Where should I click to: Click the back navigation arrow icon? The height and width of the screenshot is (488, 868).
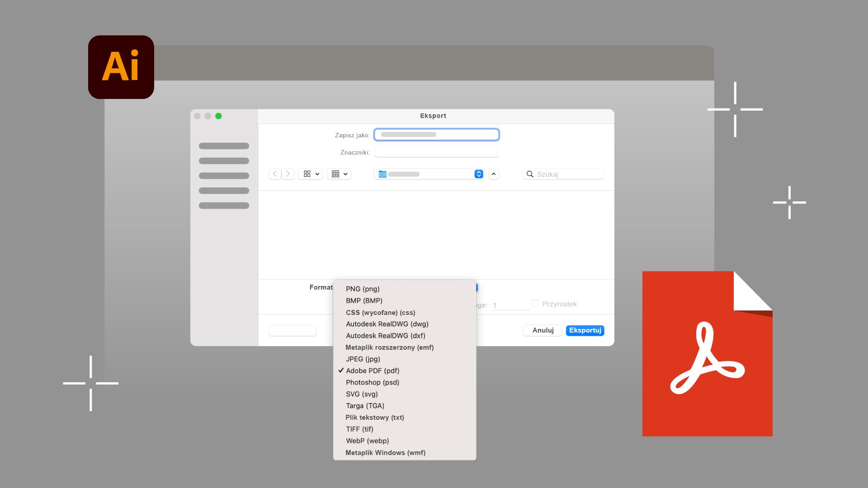coord(274,174)
